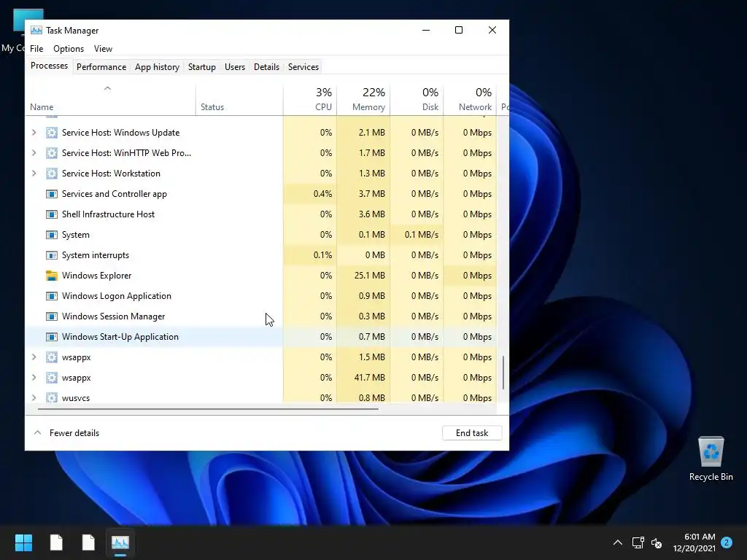Click the Windows Explorer folder icon

click(x=52, y=275)
